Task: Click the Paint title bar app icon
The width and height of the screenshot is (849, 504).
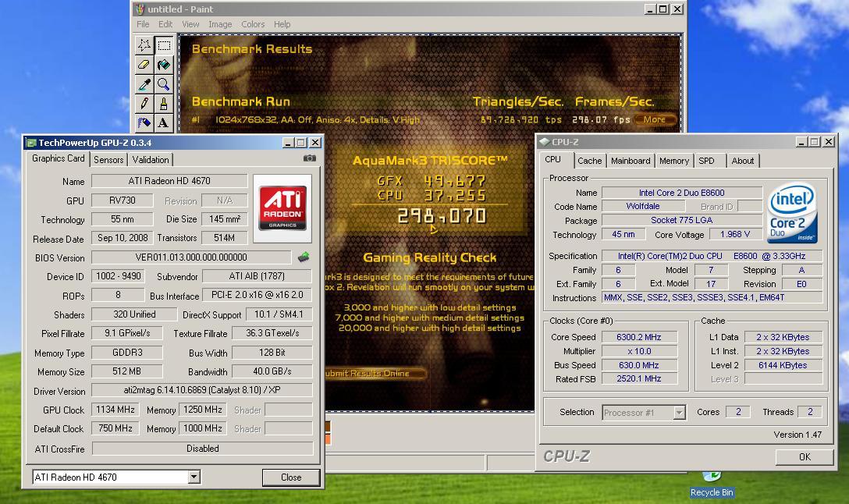Action: pyautogui.click(x=140, y=9)
